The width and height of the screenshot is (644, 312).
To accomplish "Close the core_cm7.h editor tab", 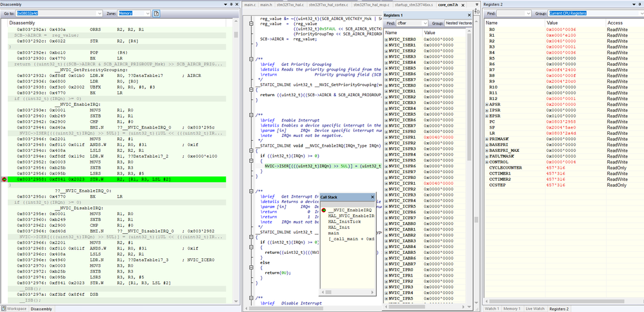I will [463, 5].
